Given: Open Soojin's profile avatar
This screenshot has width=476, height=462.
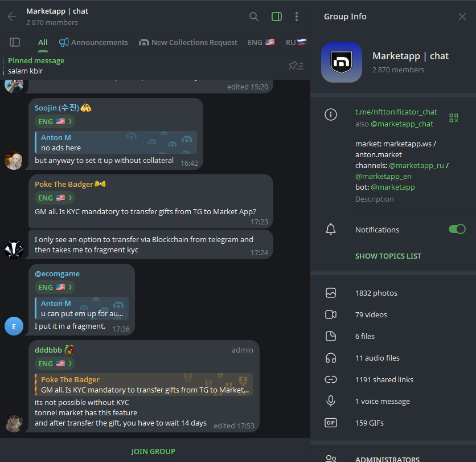Looking at the screenshot, I should click(x=14, y=161).
